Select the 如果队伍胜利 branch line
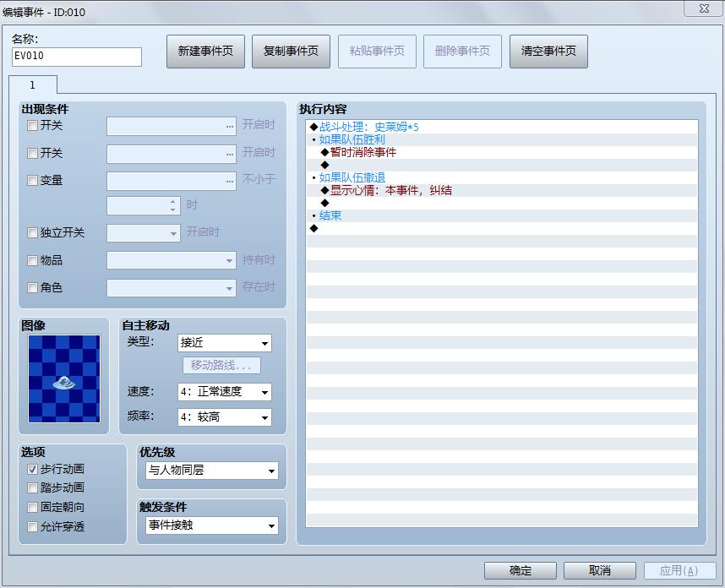This screenshot has width=725, height=588. 502,139
